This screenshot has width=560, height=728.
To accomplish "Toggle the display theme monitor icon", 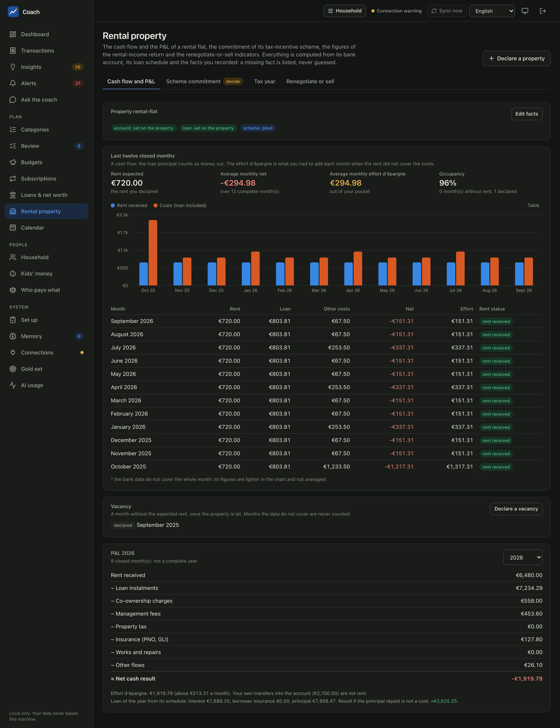I will (525, 11).
